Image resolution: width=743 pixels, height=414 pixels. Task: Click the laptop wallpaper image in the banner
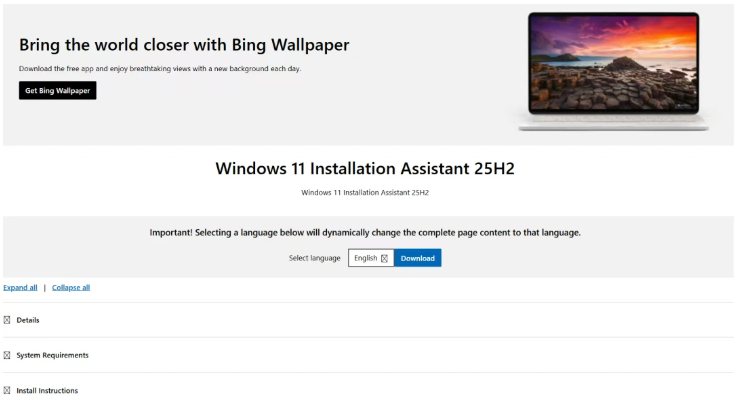[x=613, y=68]
